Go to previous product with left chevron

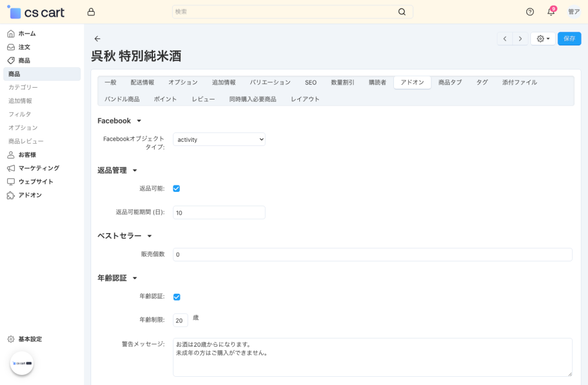coord(505,39)
